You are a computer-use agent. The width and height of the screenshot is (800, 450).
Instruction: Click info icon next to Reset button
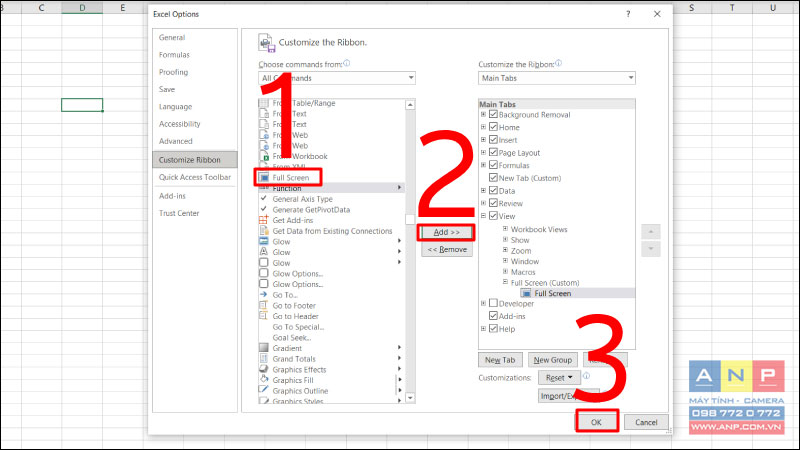click(586, 376)
